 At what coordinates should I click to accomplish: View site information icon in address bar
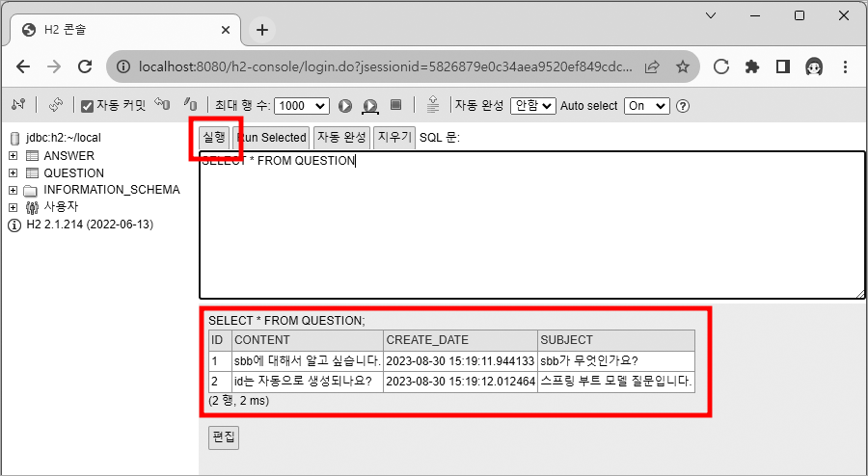[123, 66]
